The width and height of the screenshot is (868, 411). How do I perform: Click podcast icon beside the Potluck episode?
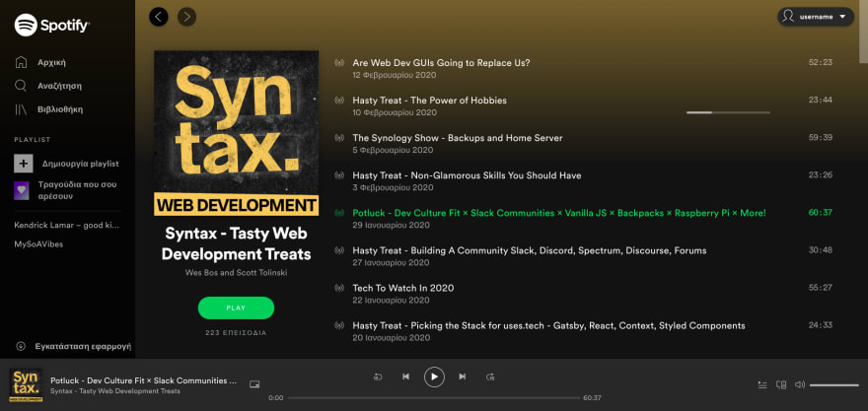339,213
